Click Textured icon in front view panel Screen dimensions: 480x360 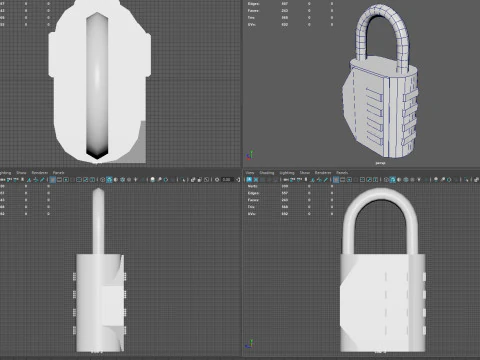[412, 179]
